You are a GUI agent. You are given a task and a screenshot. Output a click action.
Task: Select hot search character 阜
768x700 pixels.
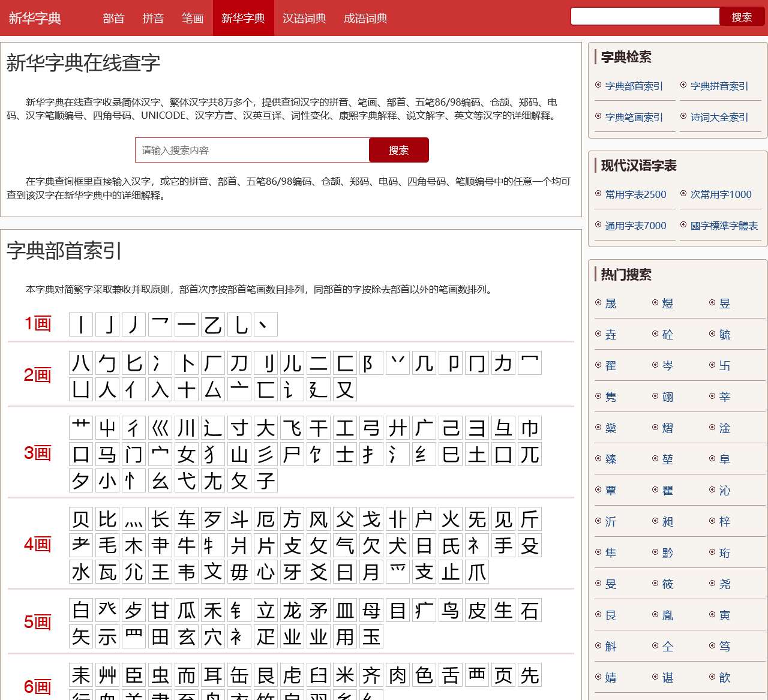(725, 459)
